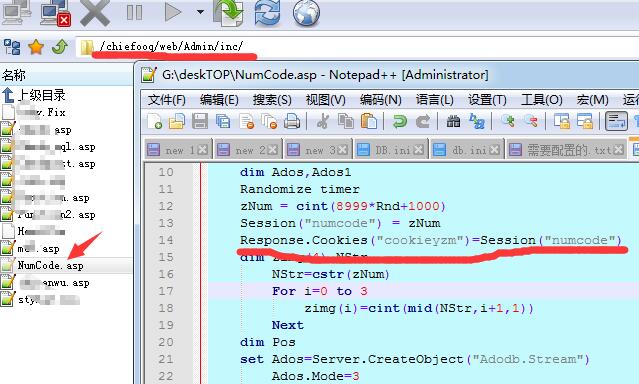Click the 名称 column header
The image size is (639, 384).
point(14,75)
